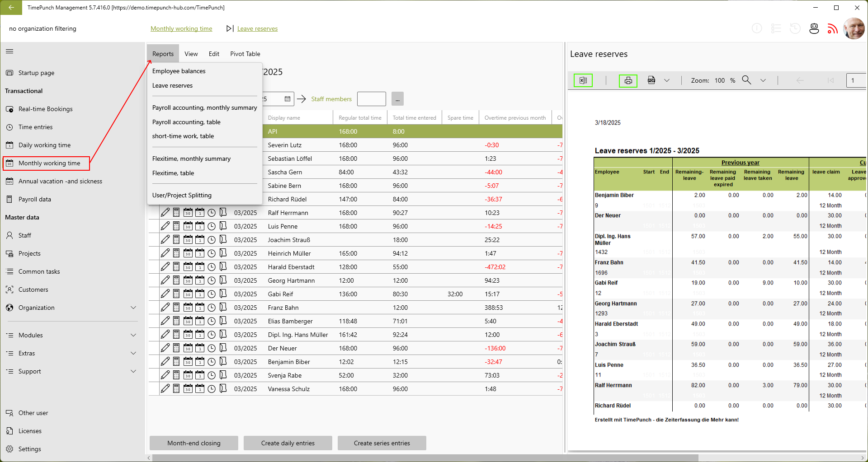Click the zoom magnifier icon in report toolbar
Viewport: 868px width, 462px height.
click(746, 80)
